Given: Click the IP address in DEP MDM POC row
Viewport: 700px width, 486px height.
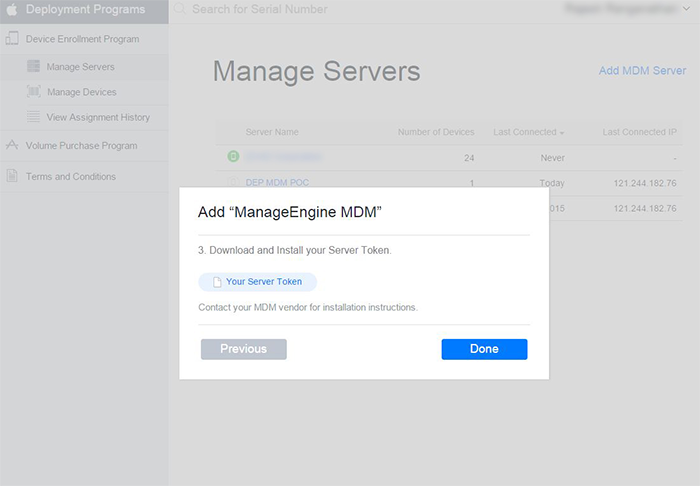Looking at the screenshot, I should [645, 183].
